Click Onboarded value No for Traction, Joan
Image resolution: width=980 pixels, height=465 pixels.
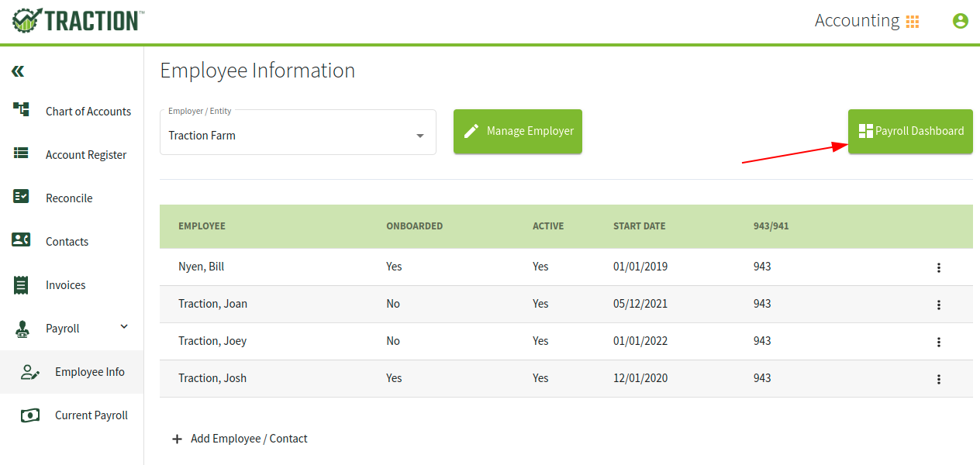(x=393, y=304)
